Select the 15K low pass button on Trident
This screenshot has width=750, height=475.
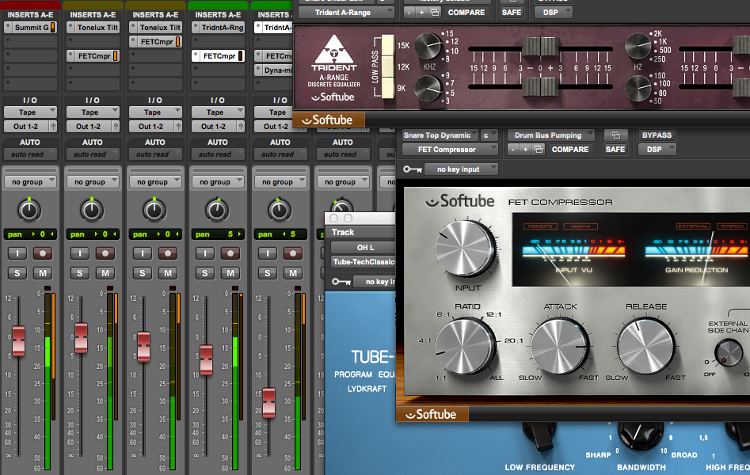(x=388, y=45)
